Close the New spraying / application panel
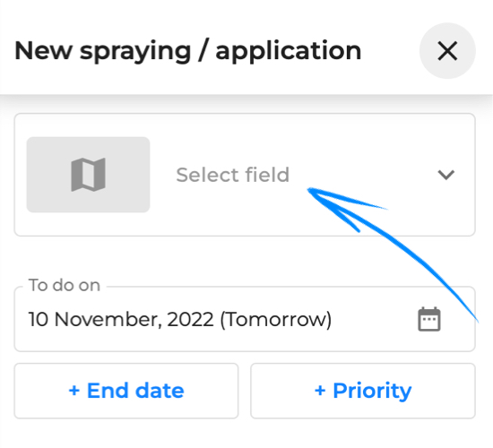Viewport: 493px width, 448px height. click(447, 50)
